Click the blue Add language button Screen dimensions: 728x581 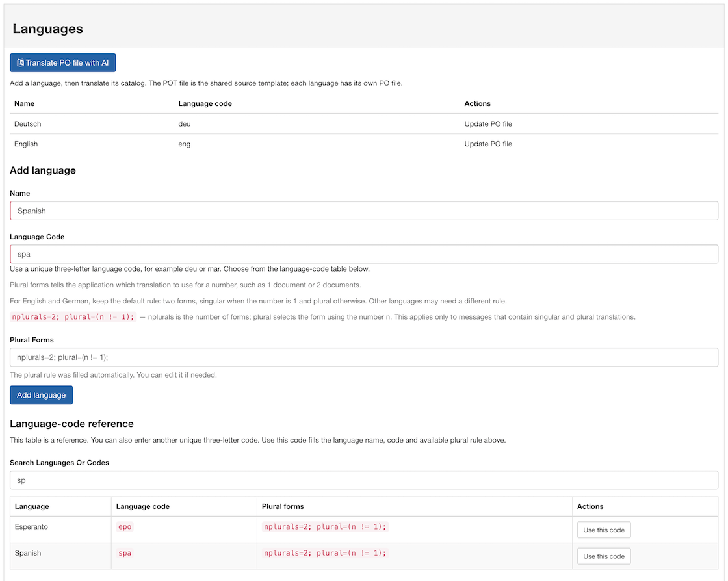pyautogui.click(x=42, y=395)
